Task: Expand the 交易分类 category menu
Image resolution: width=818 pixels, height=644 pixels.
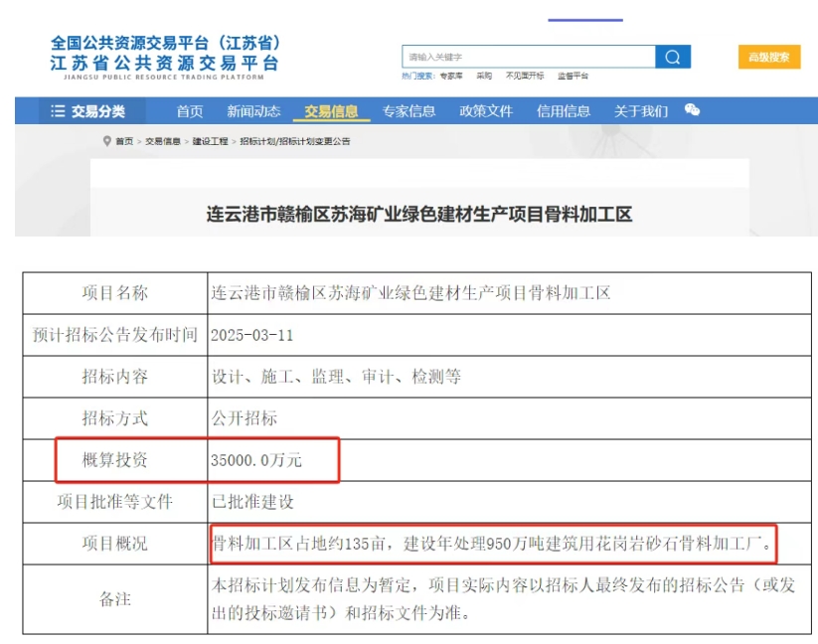Action: 89,111
